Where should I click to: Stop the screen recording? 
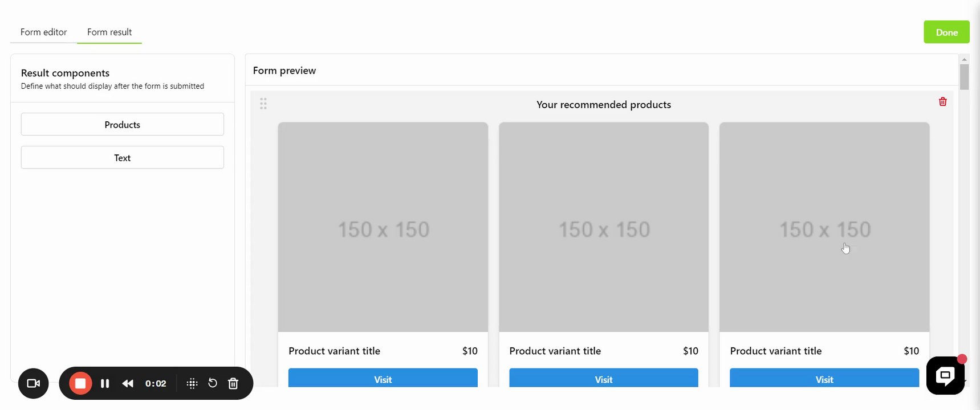pos(80,383)
